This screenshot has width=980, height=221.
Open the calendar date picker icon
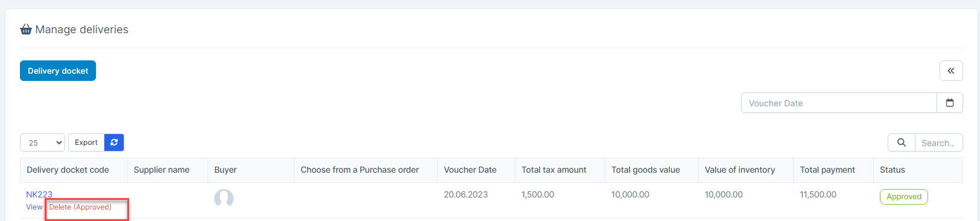(x=949, y=103)
